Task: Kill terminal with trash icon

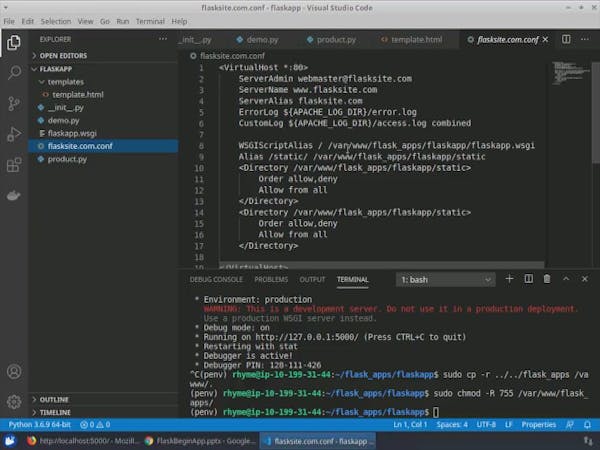Action: [x=547, y=279]
